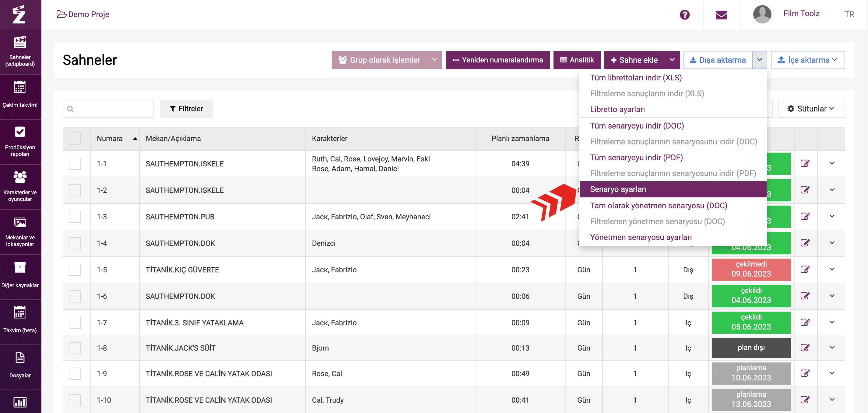868x413 pixels.
Task: Check the box for scene 1-7
Action: pos(75,323)
